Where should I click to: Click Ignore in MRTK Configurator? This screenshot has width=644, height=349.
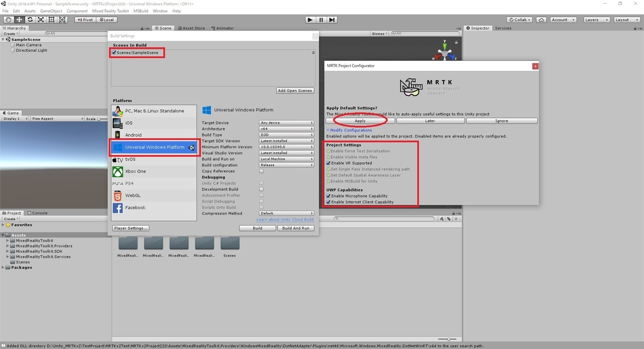pos(502,121)
